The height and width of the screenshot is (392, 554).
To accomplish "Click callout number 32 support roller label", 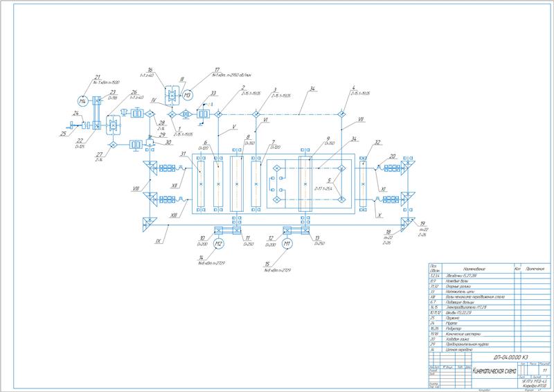I will (x=377, y=143).
